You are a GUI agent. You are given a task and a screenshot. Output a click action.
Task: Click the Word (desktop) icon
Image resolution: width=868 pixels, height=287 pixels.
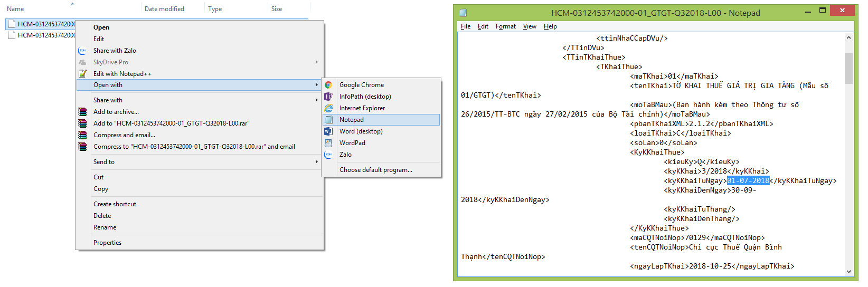328,131
